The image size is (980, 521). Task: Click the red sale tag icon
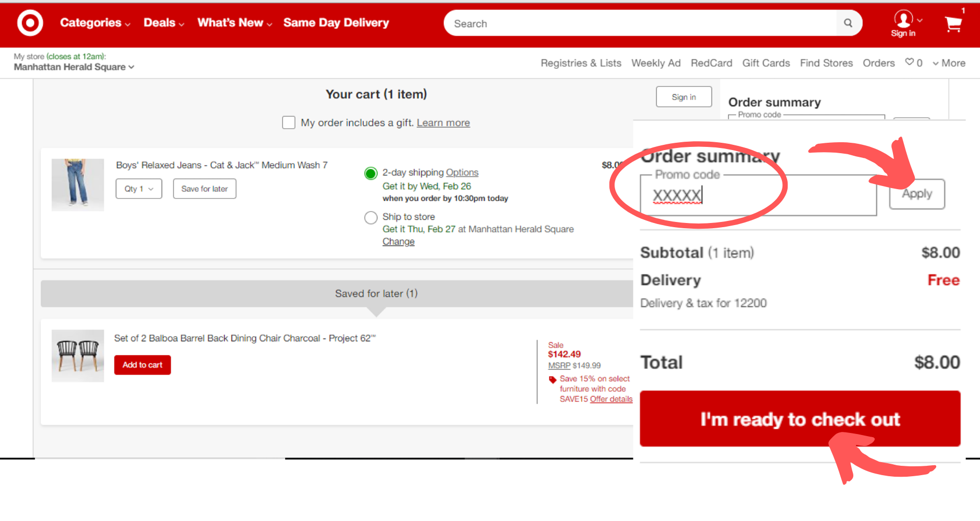(x=553, y=380)
